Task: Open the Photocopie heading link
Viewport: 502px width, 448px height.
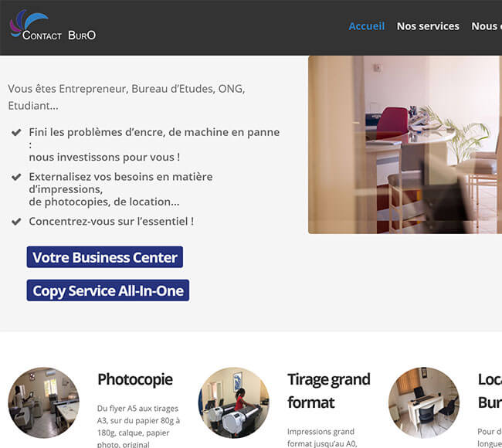Action: click(x=135, y=379)
